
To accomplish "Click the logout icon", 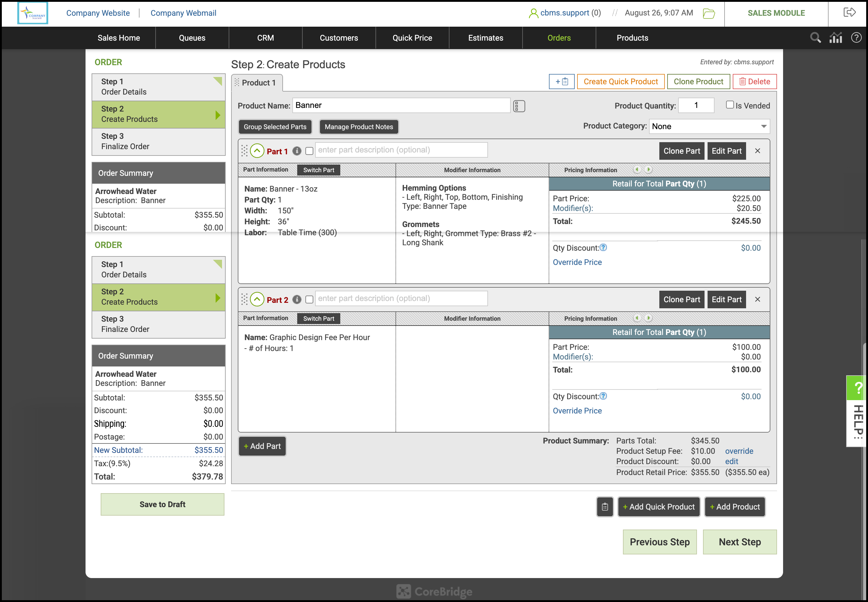I will 849,12.
